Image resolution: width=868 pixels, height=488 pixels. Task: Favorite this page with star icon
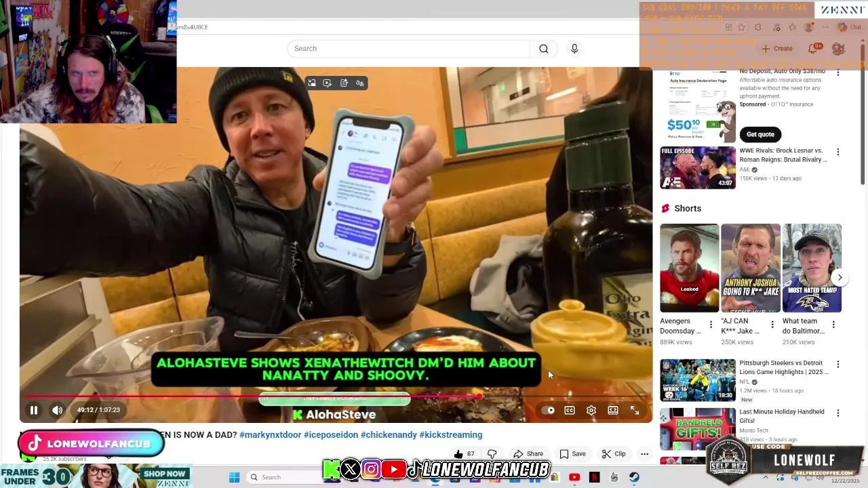(x=741, y=27)
